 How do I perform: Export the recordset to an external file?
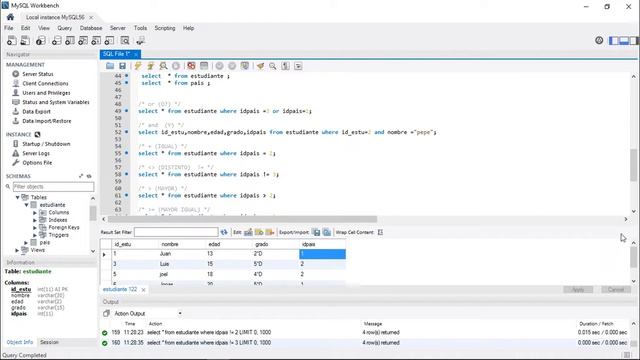(316, 232)
